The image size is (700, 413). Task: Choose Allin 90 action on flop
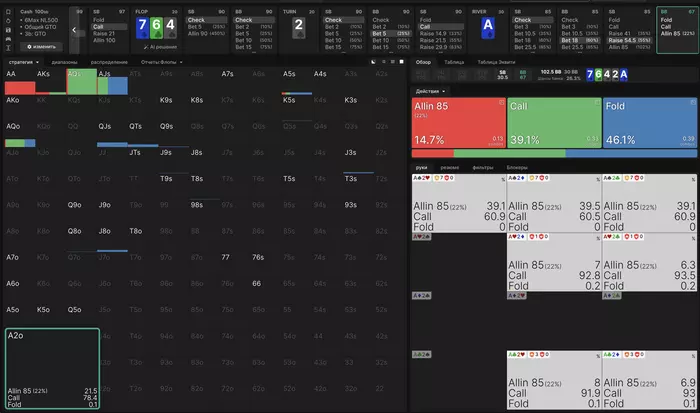coord(207,33)
